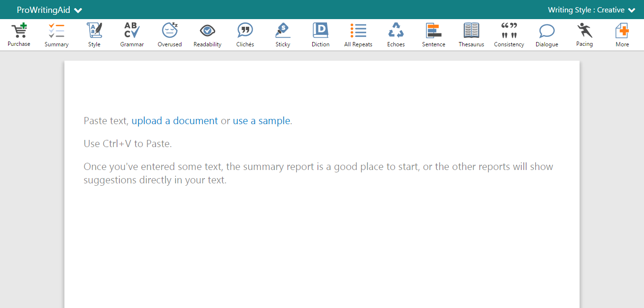644x308 pixels.
Task: Open More reports
Action: pos(623,35)
